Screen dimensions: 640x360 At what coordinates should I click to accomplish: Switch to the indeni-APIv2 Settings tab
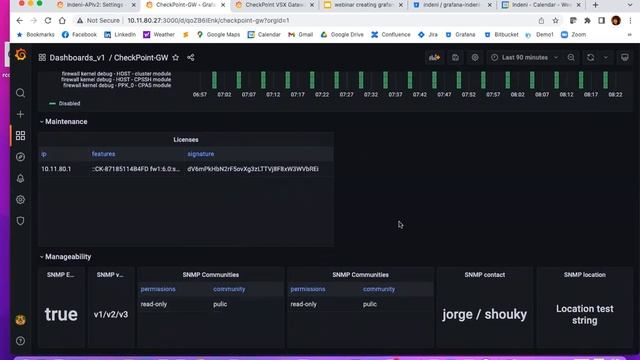pyautogui.click(x=95, y=5)
